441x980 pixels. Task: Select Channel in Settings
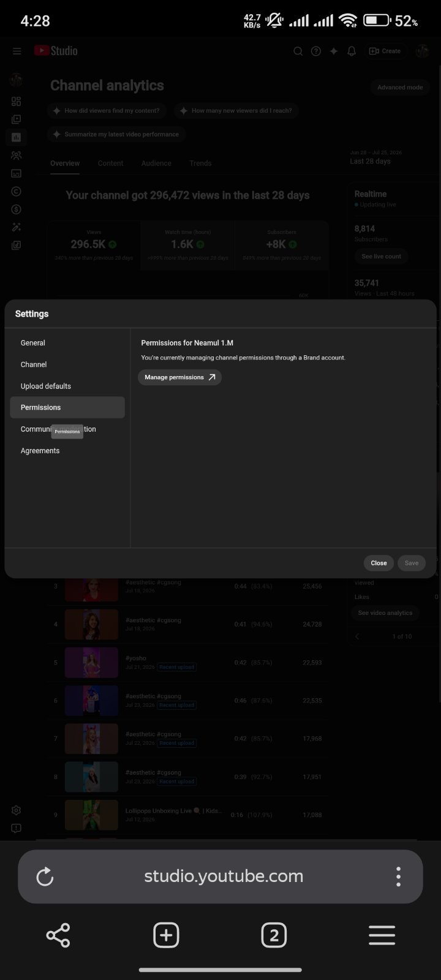pos(67,364)
